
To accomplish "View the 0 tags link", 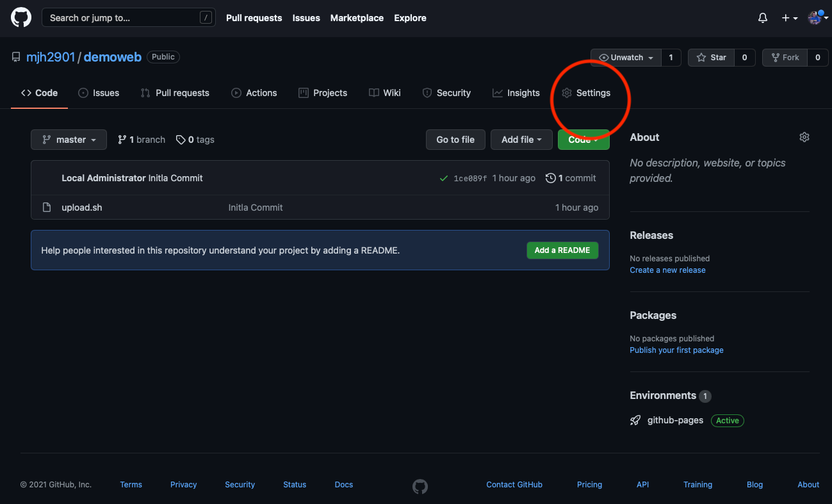I will pyautogui.click(x=195, y=140).
